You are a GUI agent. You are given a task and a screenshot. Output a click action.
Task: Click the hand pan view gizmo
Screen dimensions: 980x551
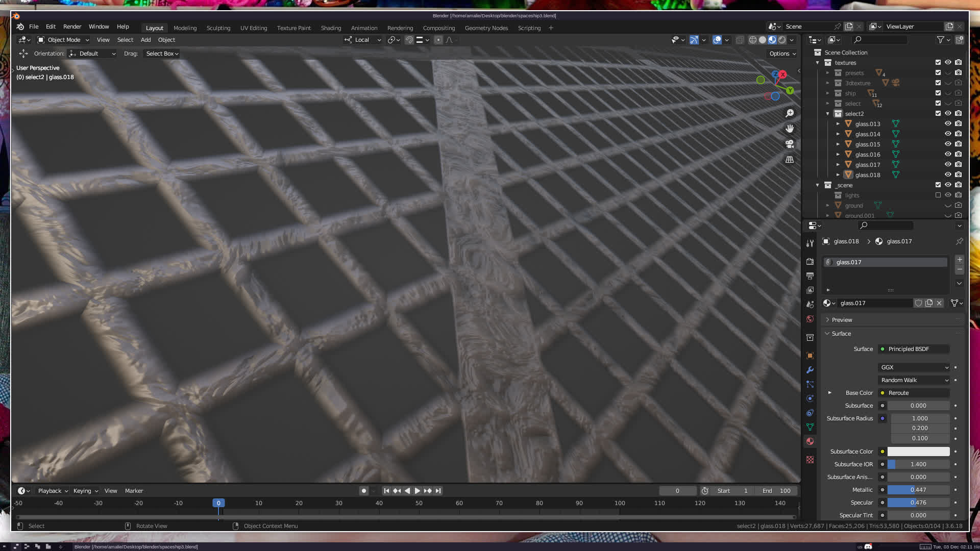[790, 129]
